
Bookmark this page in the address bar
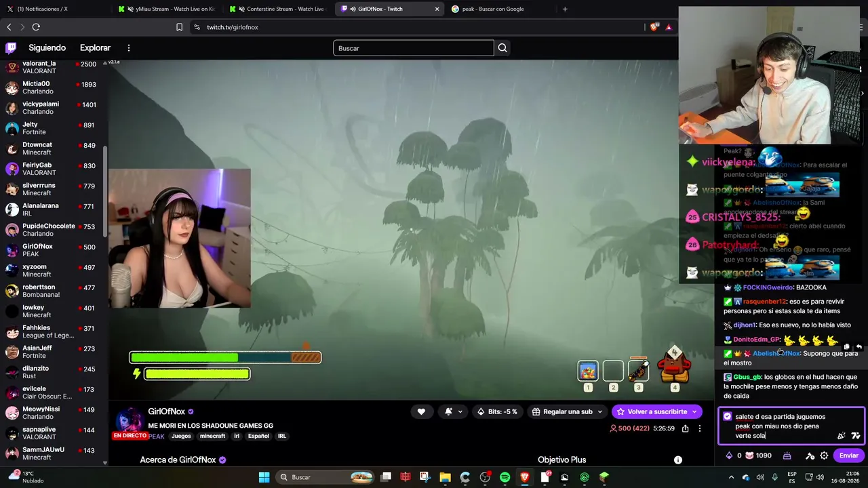[x=179, y=27]
